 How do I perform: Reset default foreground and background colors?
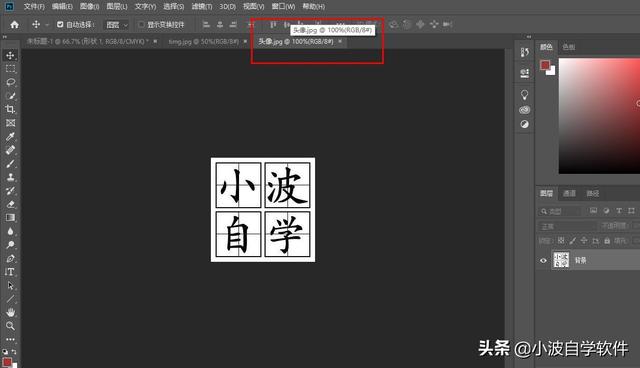click(5, 352)
